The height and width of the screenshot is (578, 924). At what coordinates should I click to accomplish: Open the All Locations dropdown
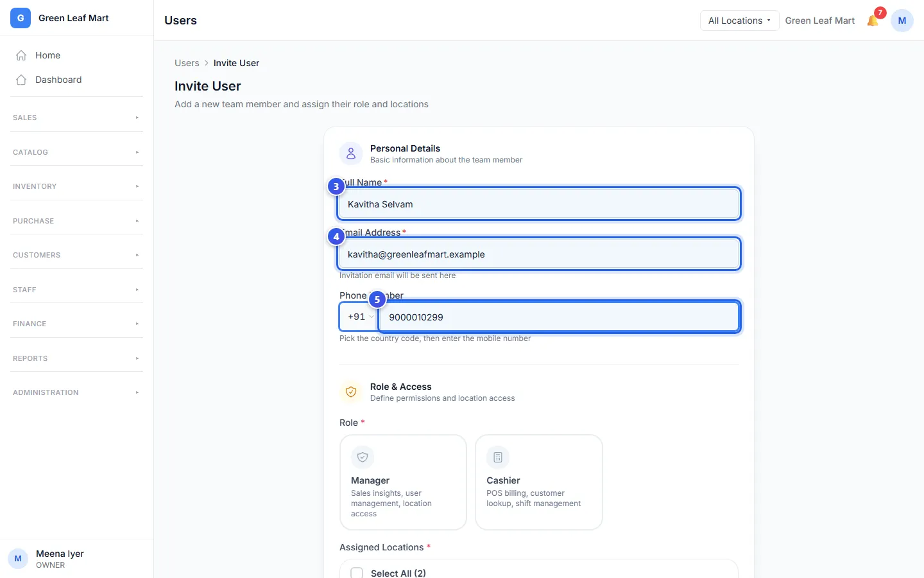point(739,21)
